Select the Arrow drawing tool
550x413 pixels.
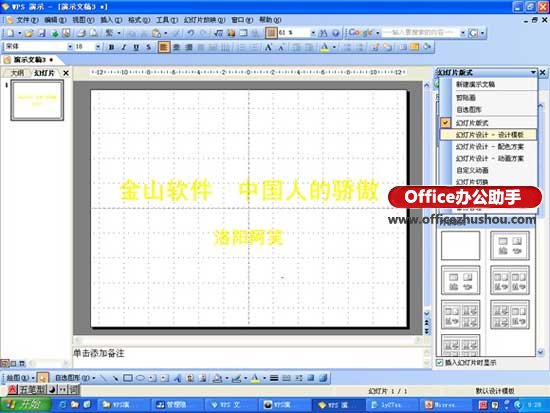(x=115, y=378)
